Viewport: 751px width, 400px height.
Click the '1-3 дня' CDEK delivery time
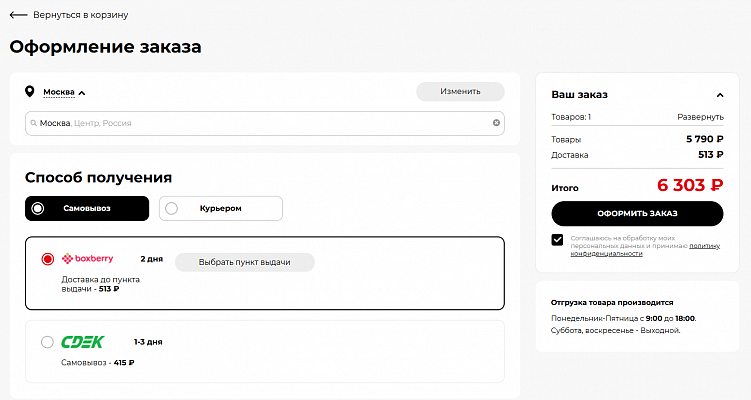tap(148, 342)
